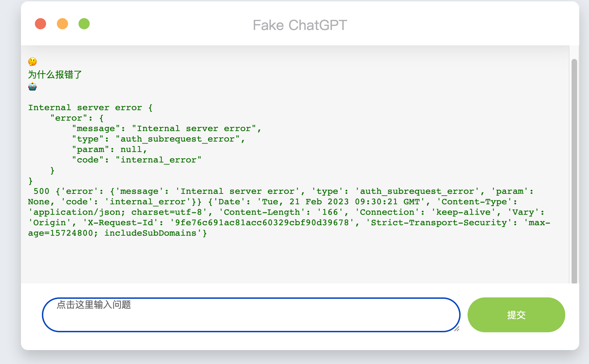Select the user question 为什么报错了
589x364 pixels.
[x=55, y=74]
